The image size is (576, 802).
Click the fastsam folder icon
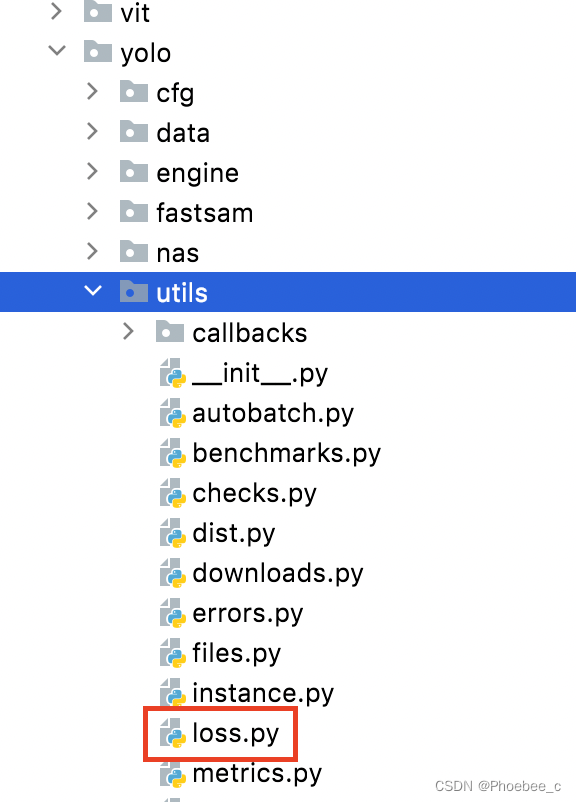[x=134, y=211]
